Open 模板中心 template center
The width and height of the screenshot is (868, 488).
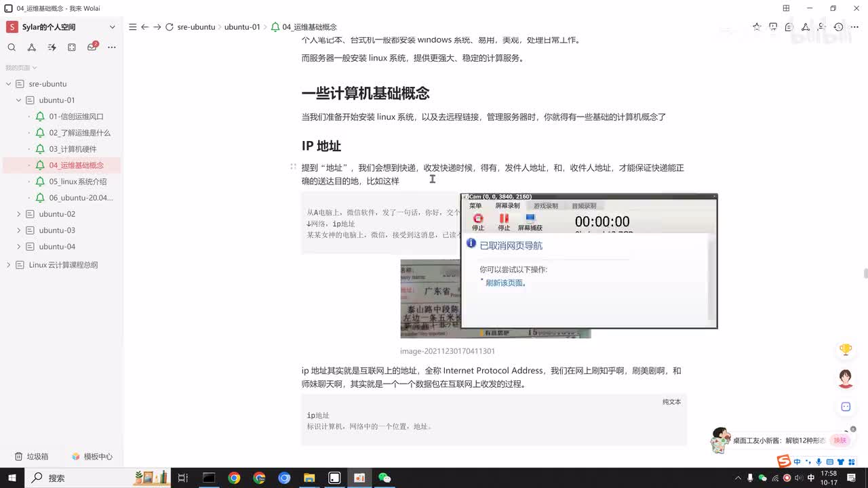click(92, 457)
